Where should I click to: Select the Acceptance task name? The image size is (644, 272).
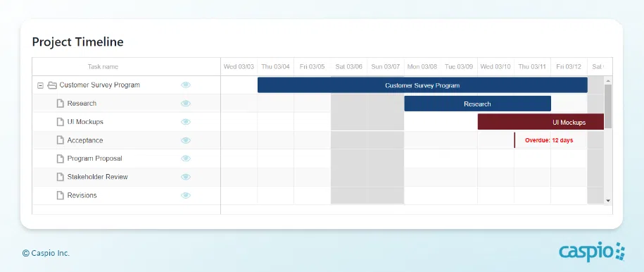point(85,140)
